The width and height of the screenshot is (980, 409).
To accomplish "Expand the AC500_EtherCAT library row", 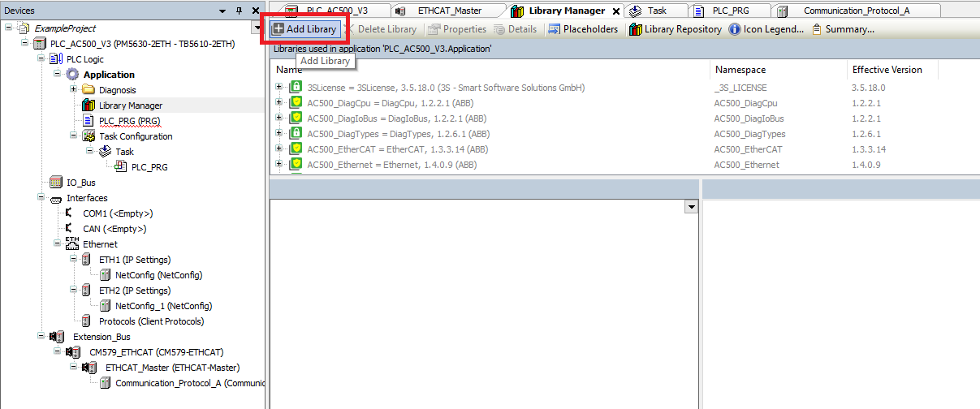I will [279, 149].
